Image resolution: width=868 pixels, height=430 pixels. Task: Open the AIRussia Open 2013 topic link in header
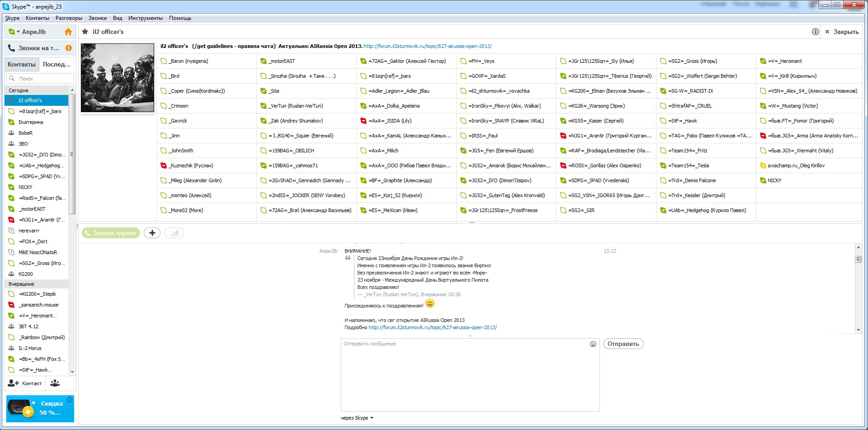(428, 46)
